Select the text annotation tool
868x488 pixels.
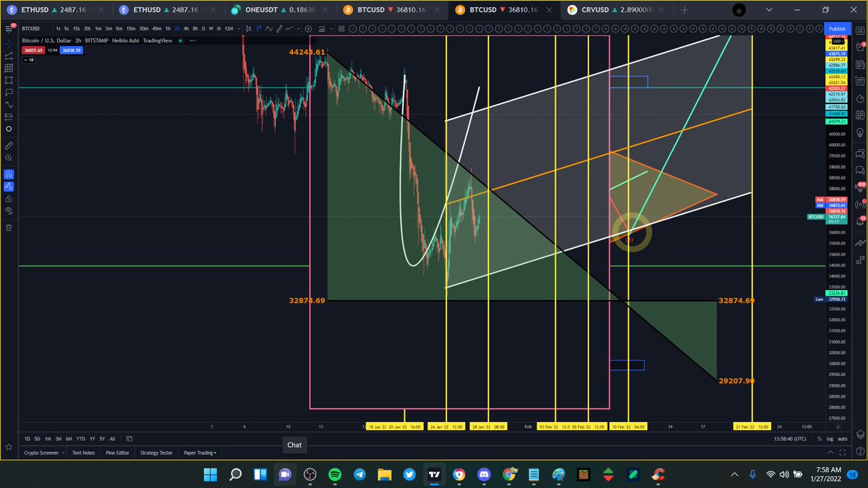[9, 93]
